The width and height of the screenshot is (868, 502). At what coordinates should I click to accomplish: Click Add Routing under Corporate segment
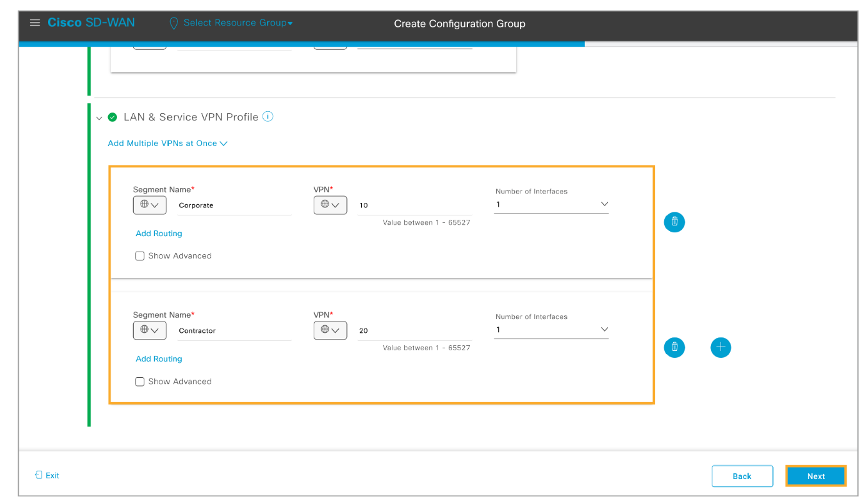click(x=159, y=234)
